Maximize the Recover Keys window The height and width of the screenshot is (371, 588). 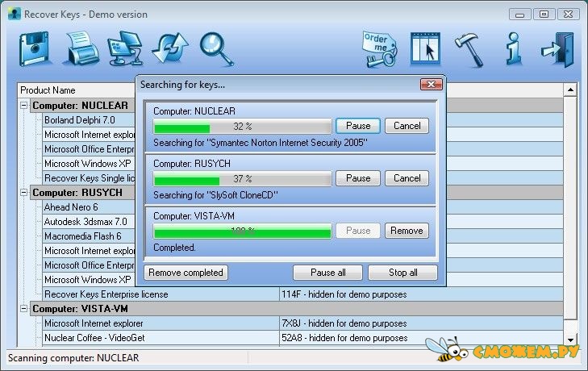[544, 15]
